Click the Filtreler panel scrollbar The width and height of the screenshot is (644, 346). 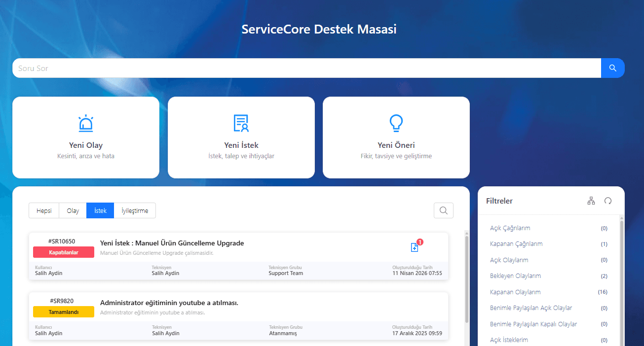click(622, 283)
